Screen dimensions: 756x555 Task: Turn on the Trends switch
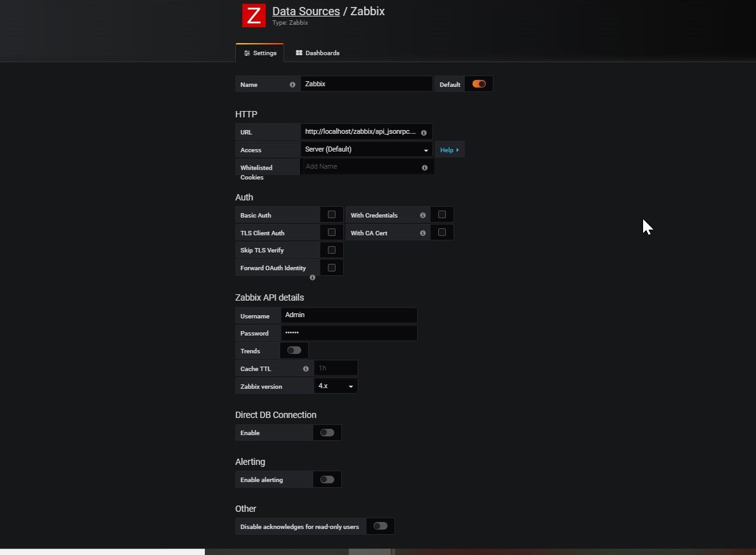tap(294, 350)
